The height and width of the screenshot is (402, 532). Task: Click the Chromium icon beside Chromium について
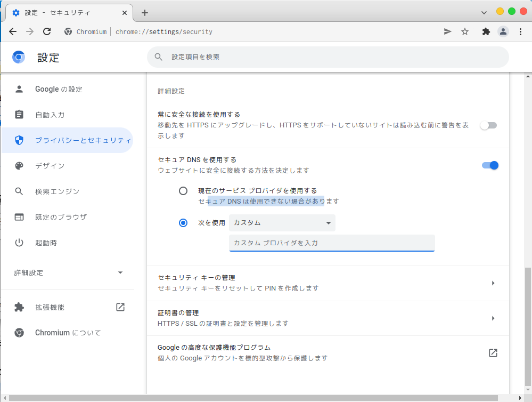[x=19, y=333]
